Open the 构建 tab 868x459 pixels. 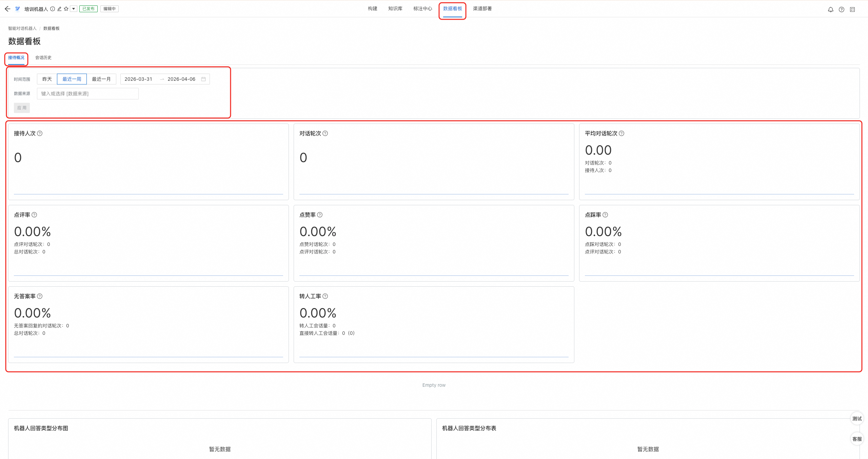coord(373,8)
